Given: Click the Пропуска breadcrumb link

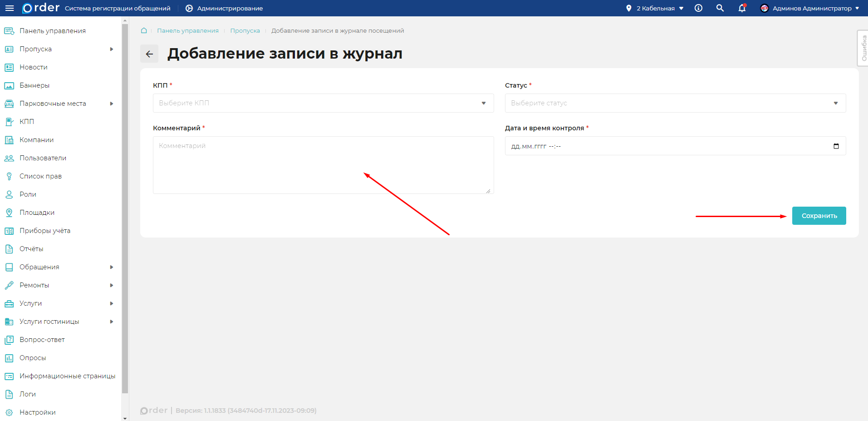Looking at the screenshot, I should tap(245, 30).
